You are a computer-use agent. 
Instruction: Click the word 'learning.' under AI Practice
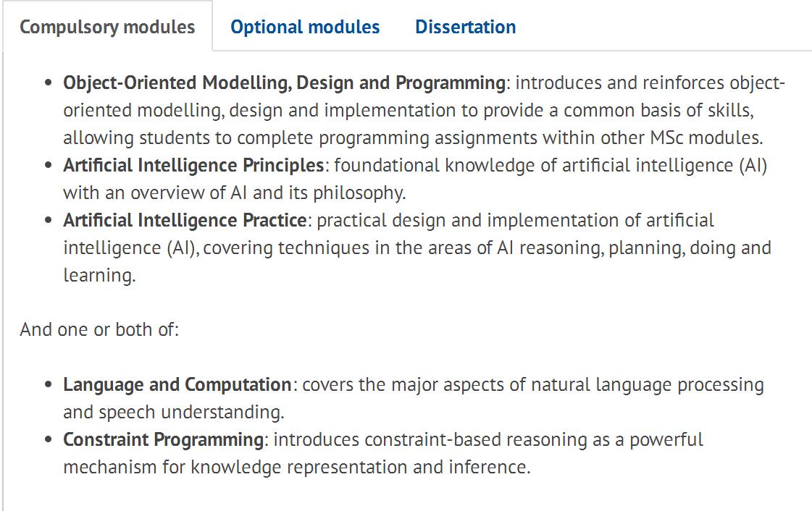[99, 275]
